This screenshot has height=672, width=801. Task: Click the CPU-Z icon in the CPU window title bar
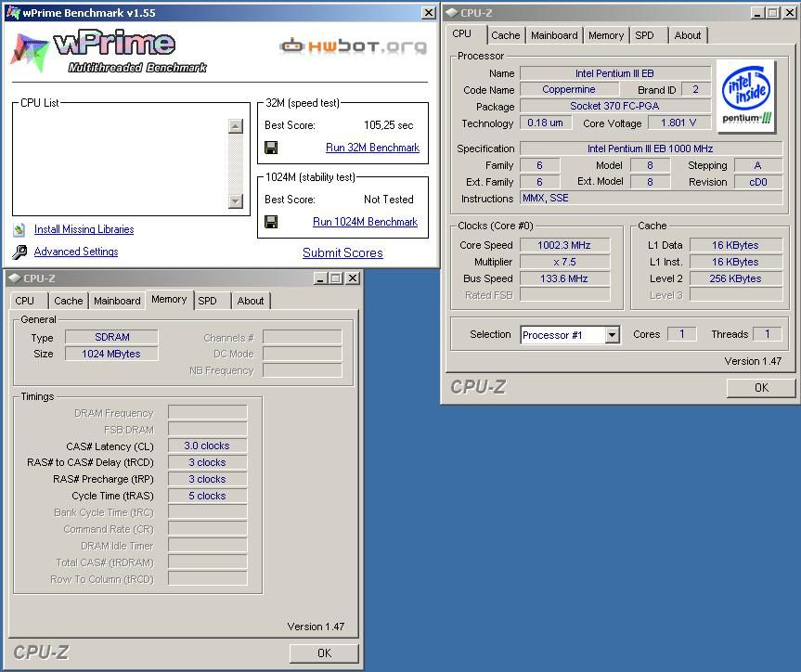point(452,13)
